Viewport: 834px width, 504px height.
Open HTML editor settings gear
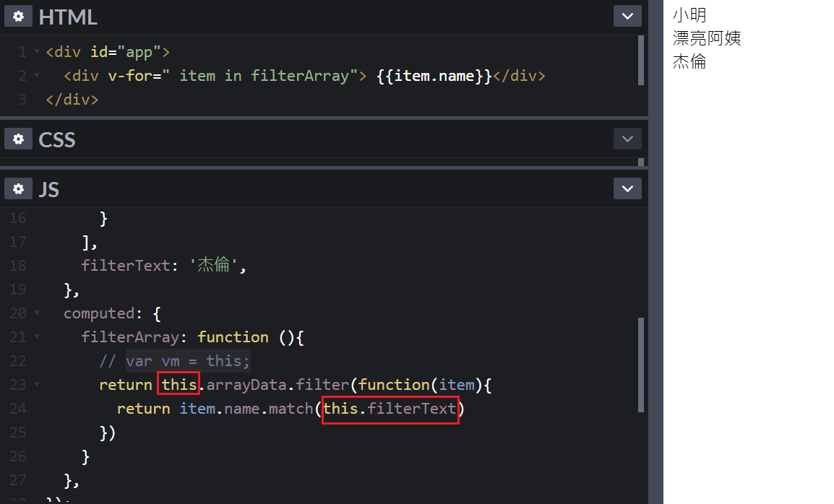[18, 17]
